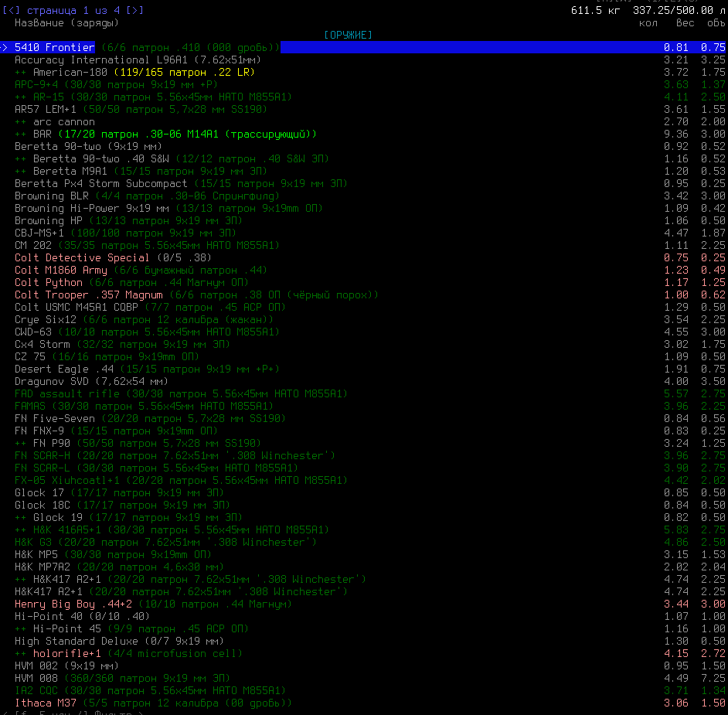Image resolution: width=728 pixels, height=715 pixels.
Task: Select the 5410 Frontier row
Action: coord(364,47)
